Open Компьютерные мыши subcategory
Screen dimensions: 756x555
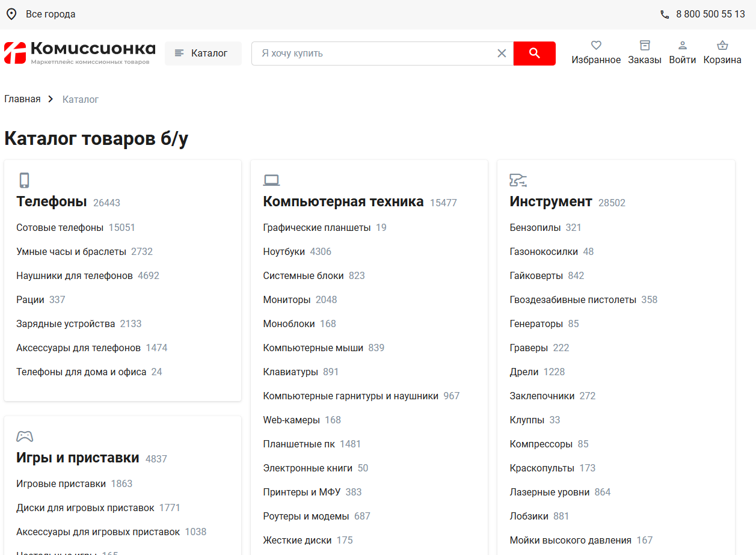click(x=313, y=348)
